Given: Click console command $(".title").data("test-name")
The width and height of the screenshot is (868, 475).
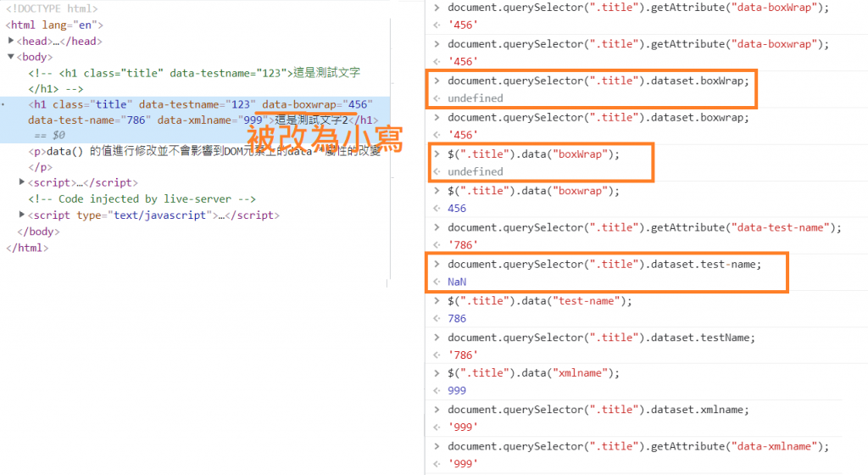Looking at the screenshot, I should pos(540,300).
